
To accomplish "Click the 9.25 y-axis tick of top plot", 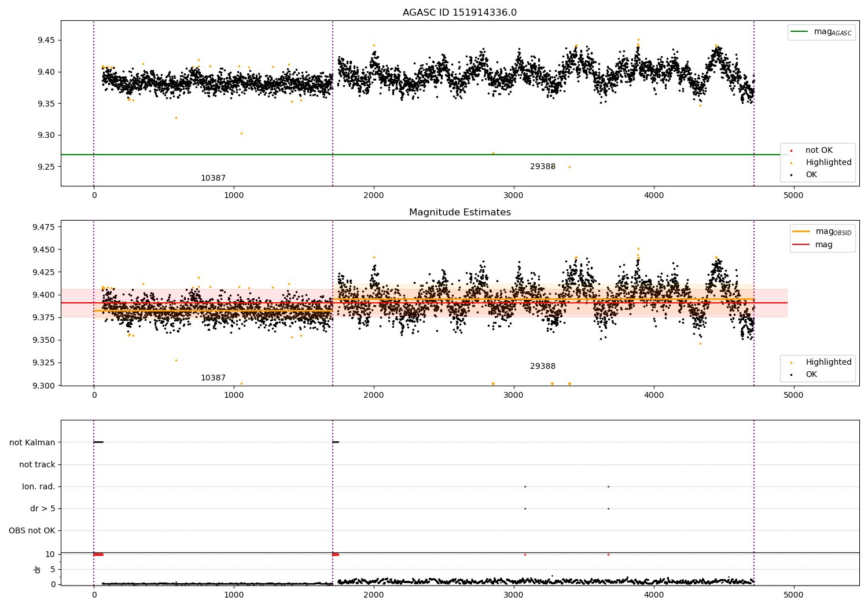I will (46, 167).
